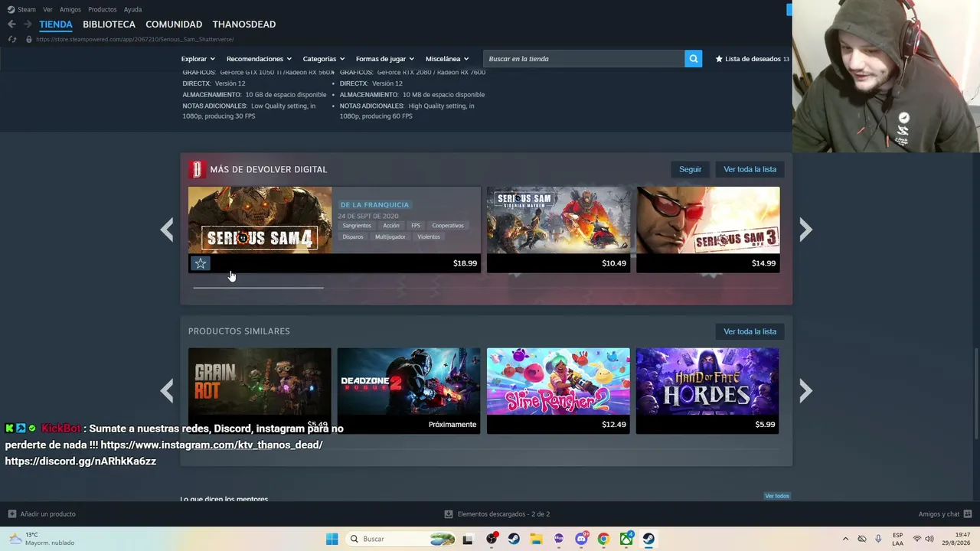This screenshot has width=980, height=551.
Task: Click the wishlist star icon on Serious Sam 4
Action: 200,263
